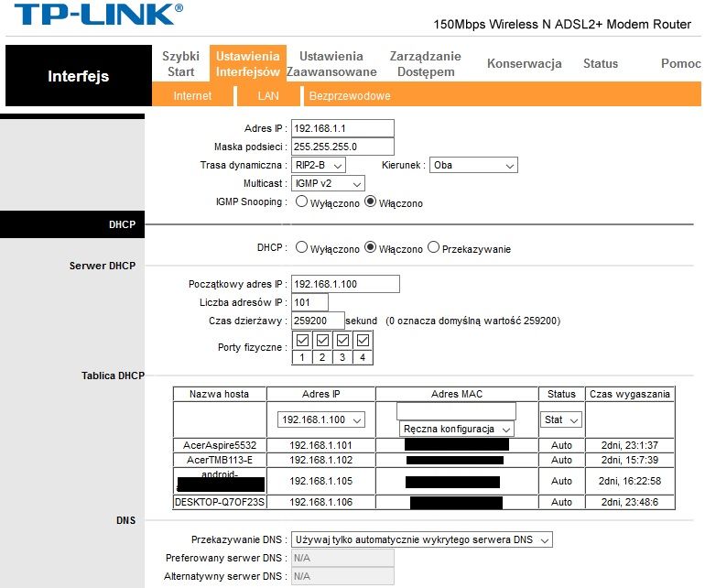Image resolution: width=705 pixels, height=588 pixels.
Task: Expand the Przekazywanie DNS dropdown
Action: (x=422, y=539)
